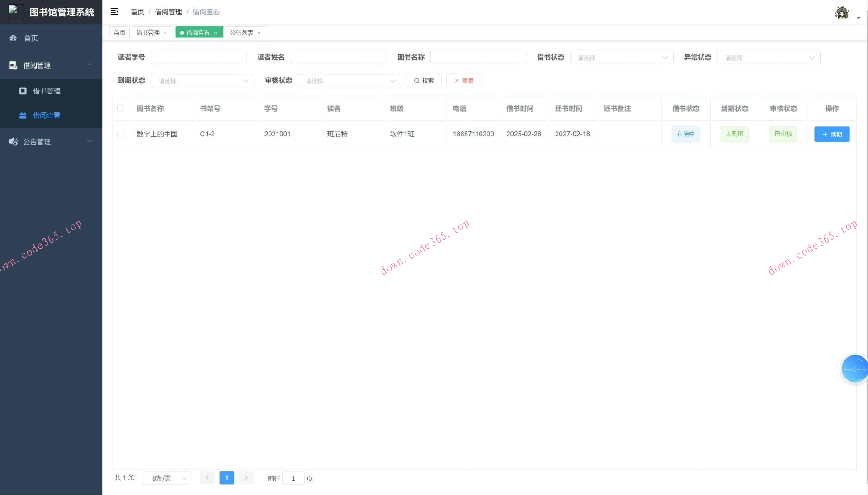Select the 借书管理 tab
This screenshot has height=495, width=868.
[x=148, y=33]
